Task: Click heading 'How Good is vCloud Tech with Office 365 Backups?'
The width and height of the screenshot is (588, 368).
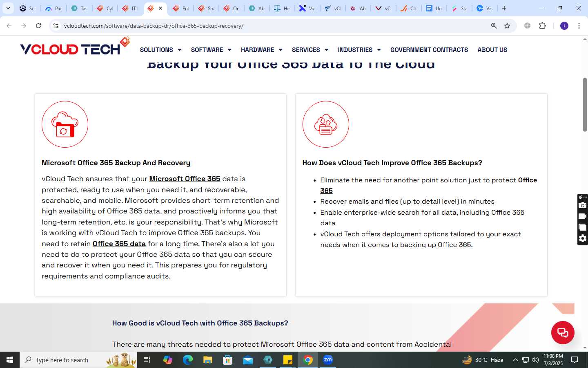Action: point(200,323)
